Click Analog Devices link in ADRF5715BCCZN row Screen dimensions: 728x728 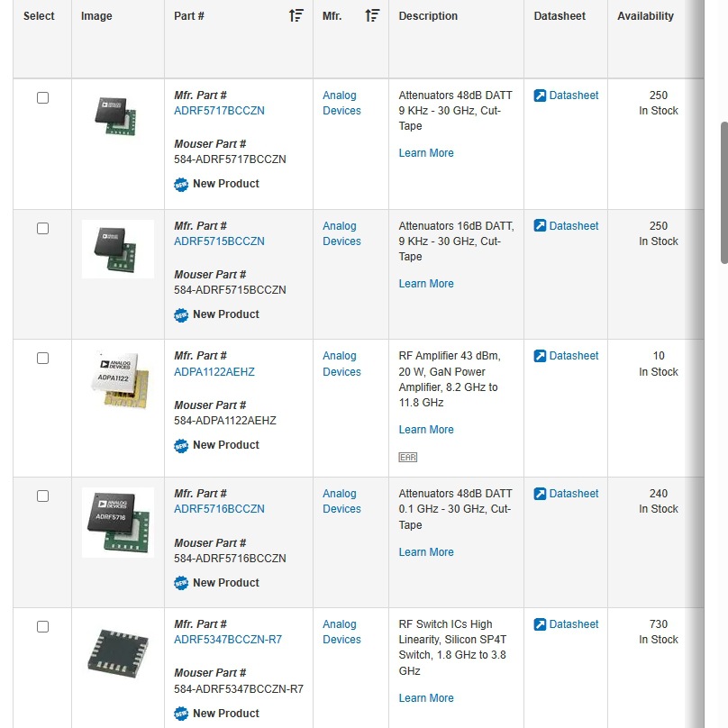pyautogui.click(x=341, y=233)
